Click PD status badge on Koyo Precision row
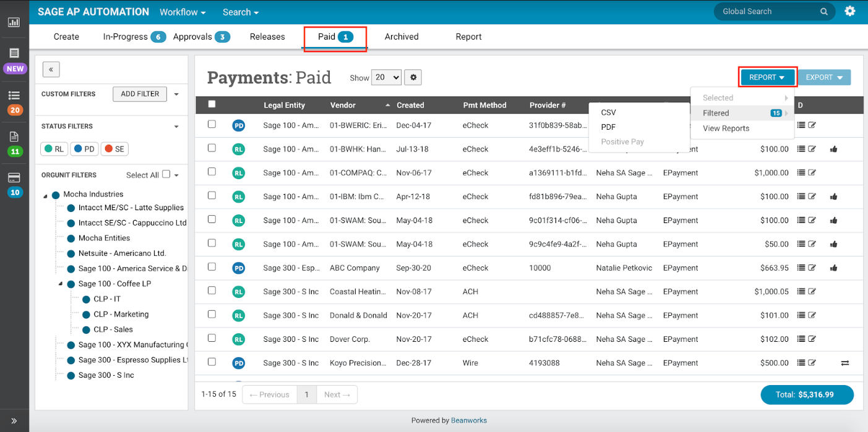 (x=239, y=363)
